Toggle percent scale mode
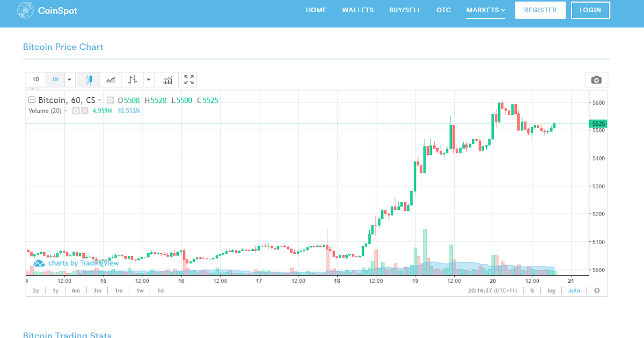The image size is (644, 338). [532, 290]
